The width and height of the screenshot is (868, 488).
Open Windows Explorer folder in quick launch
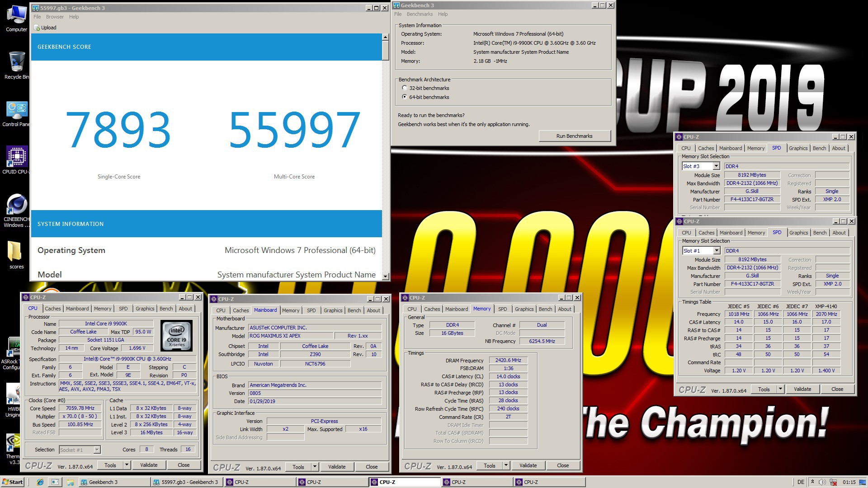[x=70, y=482]
